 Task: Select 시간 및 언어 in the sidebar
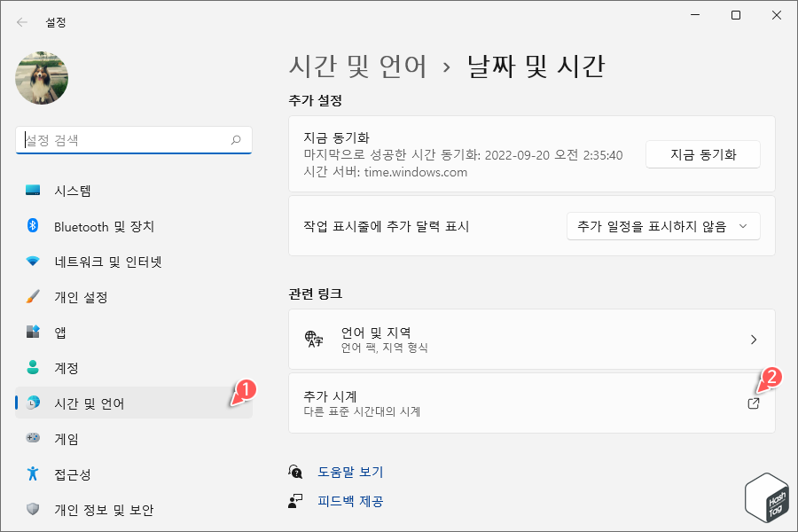(89, 403)
